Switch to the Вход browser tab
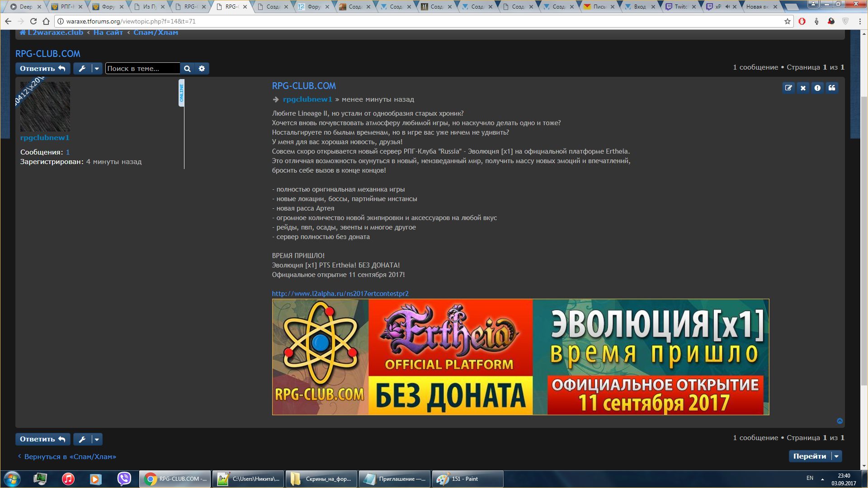This screenshot has height=488, width=868. tap(640, 7)
